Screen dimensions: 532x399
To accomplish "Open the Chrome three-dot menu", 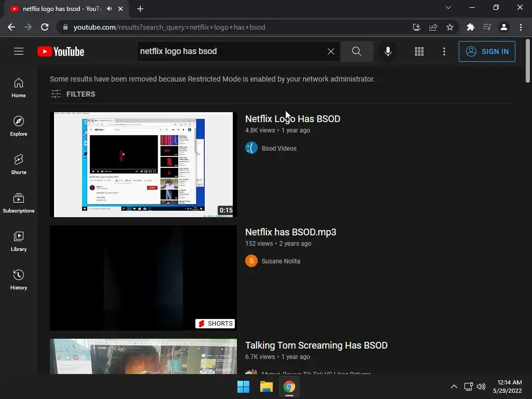I will (x=521, y=27).
